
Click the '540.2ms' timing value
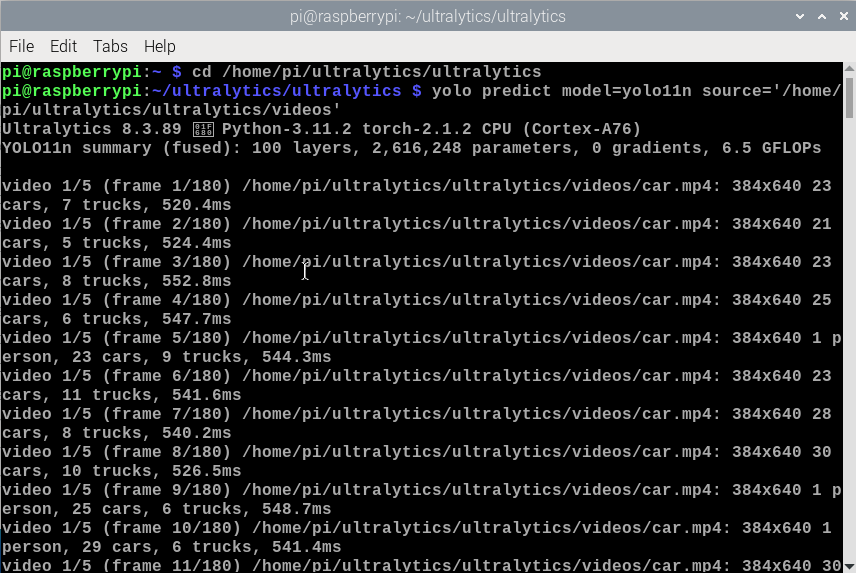[197, 433]
